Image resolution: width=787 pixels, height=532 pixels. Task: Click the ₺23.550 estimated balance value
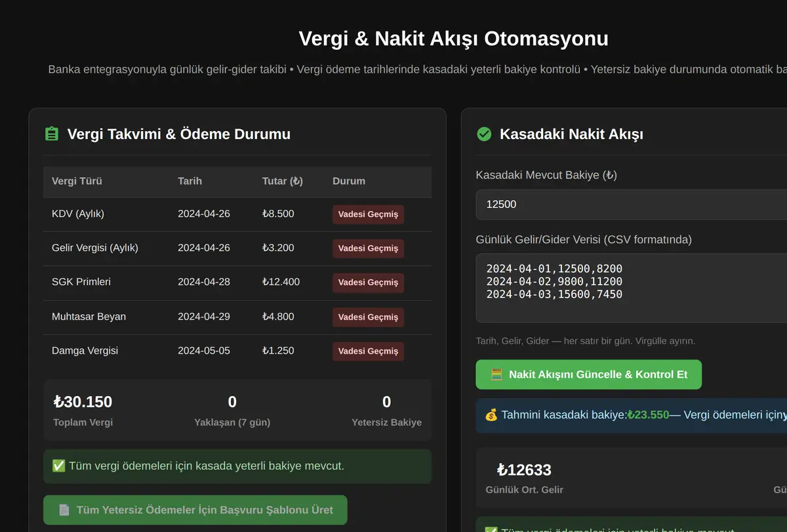pos(648,415)
